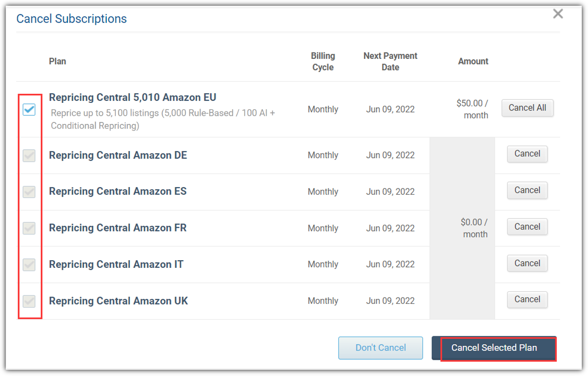The width and height of the screenshot is (588, 376).
Task: Click Monthly in the Amazon EU row
Action: point(323,109)
